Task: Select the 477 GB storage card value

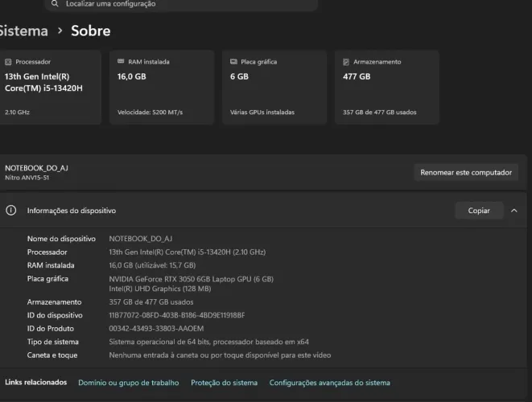Action: (x=357, y=76)
